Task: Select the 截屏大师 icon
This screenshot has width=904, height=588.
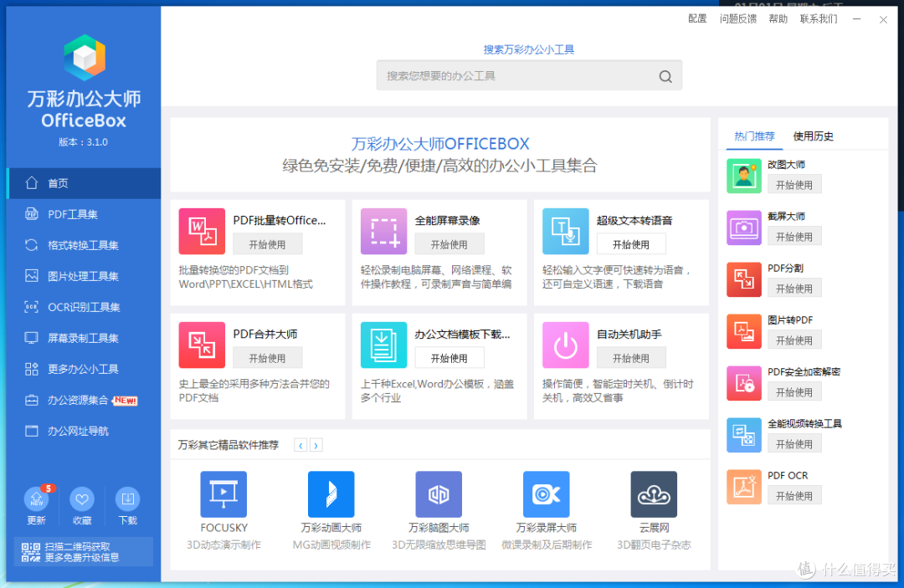Action: 743,227
